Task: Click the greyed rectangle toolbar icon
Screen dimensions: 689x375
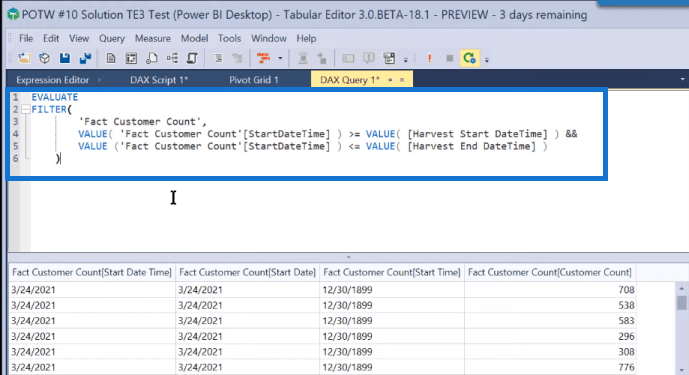Action: click(x=348, y=58)
